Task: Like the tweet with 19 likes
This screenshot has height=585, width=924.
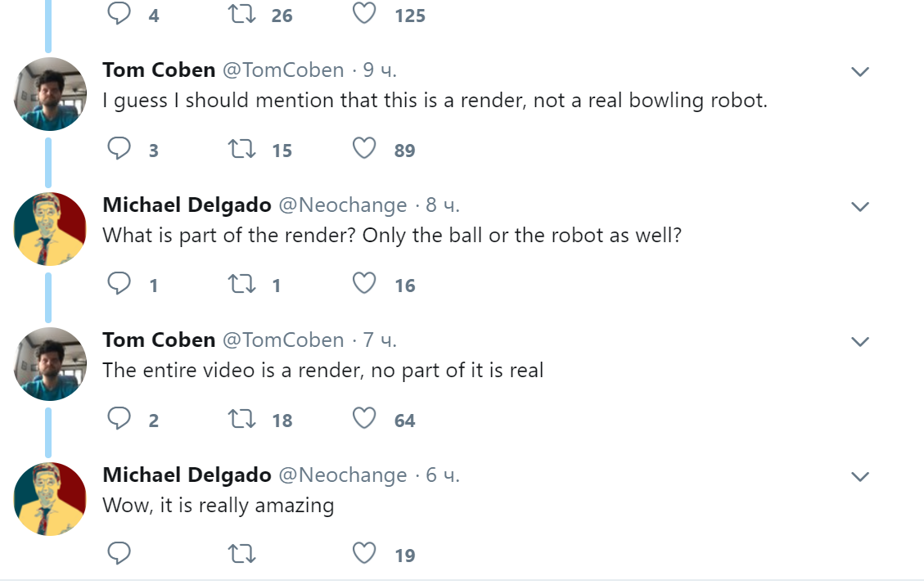Action: tap(364, 554)
